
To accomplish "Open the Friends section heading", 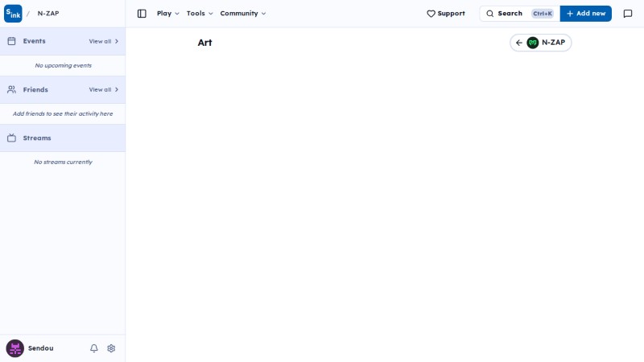I will pyautogui.click(x=35, y=89).
